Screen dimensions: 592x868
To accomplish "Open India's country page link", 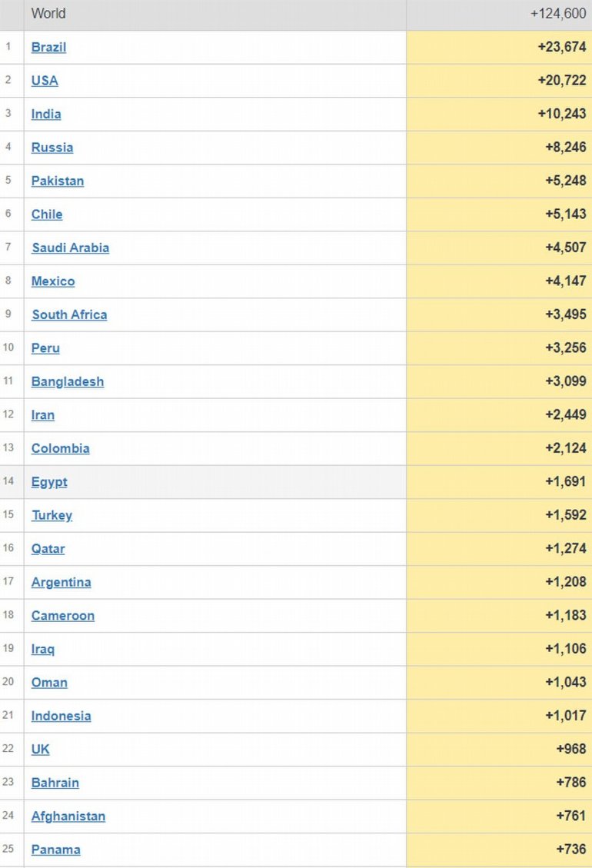I will (x=46, y=114).
